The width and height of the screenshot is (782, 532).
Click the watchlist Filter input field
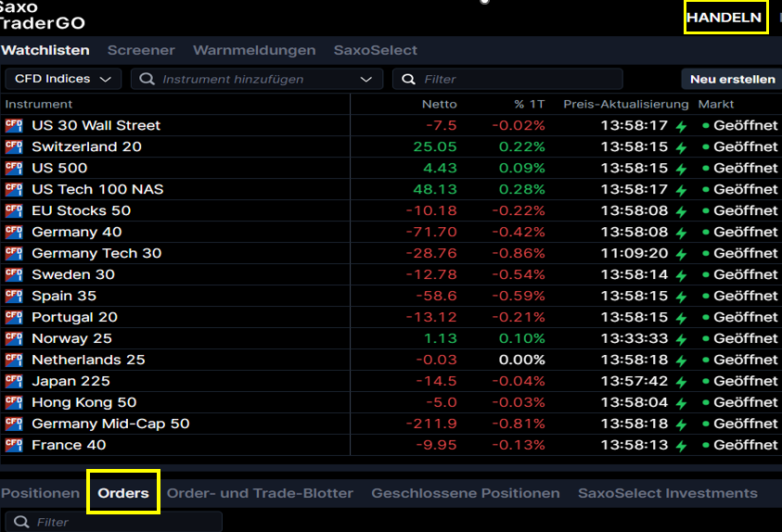[x=507, y=79]
